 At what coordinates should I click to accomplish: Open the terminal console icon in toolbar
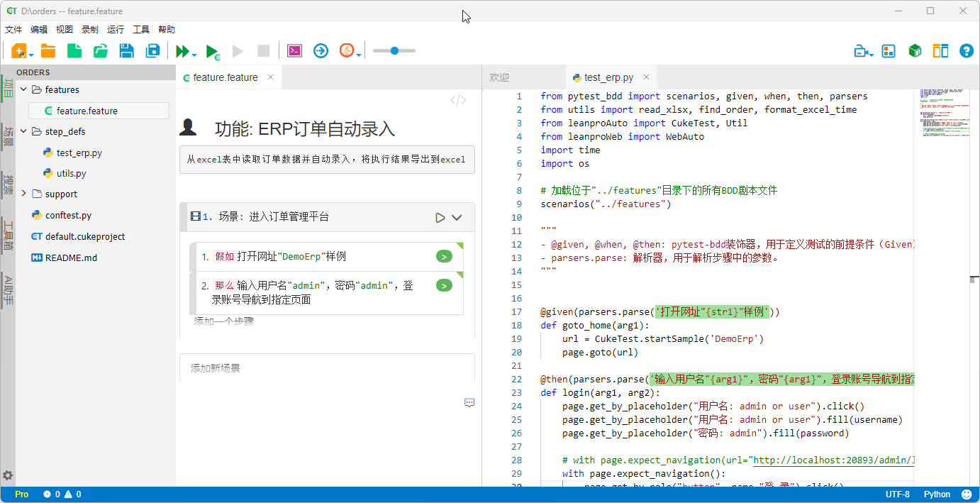coord(294,50)
